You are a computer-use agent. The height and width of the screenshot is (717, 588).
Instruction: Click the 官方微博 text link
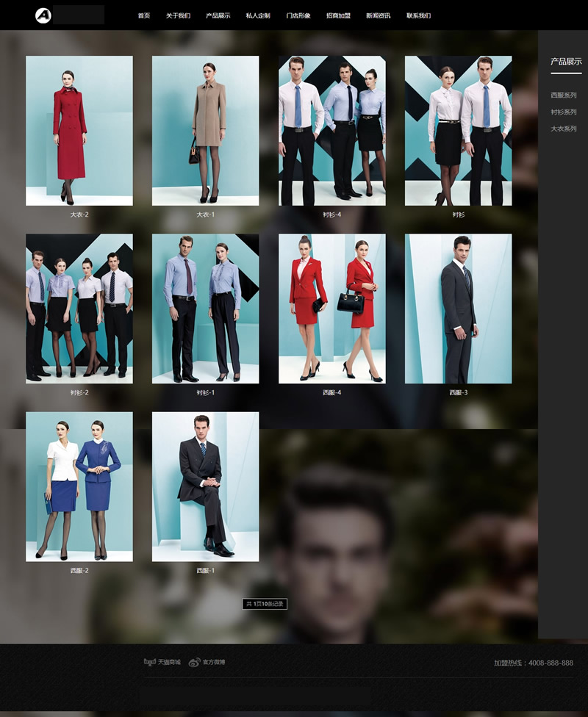(x=214, y=662)
